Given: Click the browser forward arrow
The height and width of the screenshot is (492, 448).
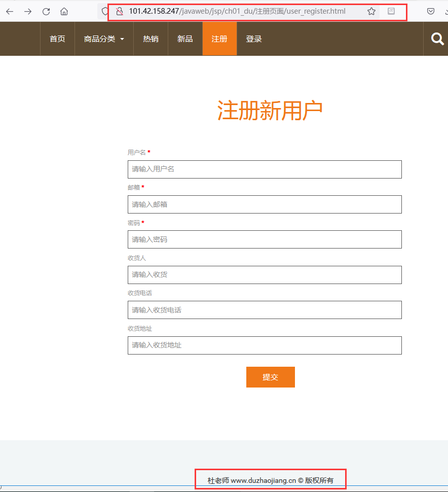Looking at the screenshot, I should (x=28, y=11).
